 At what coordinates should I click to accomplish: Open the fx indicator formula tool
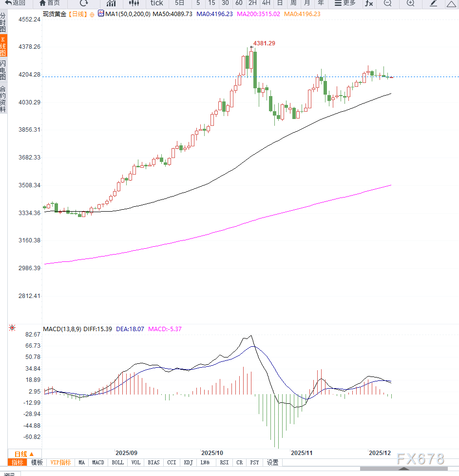[368, 4]
